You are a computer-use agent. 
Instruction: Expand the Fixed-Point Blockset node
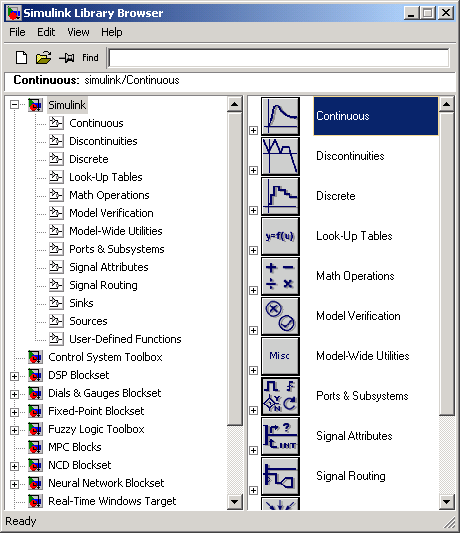coord(14,412)
